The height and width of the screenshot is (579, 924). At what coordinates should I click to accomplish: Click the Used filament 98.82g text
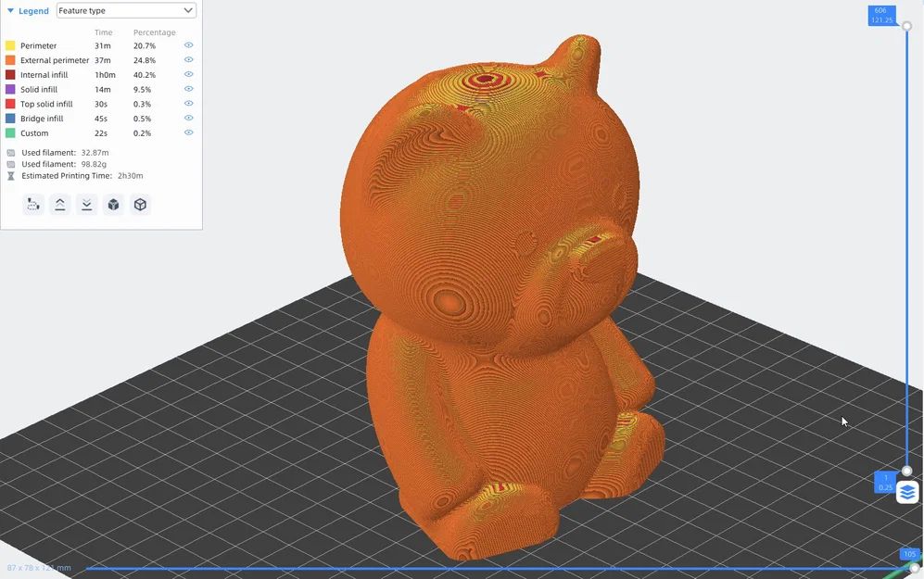pyautogui.click(x=64, y=164)
